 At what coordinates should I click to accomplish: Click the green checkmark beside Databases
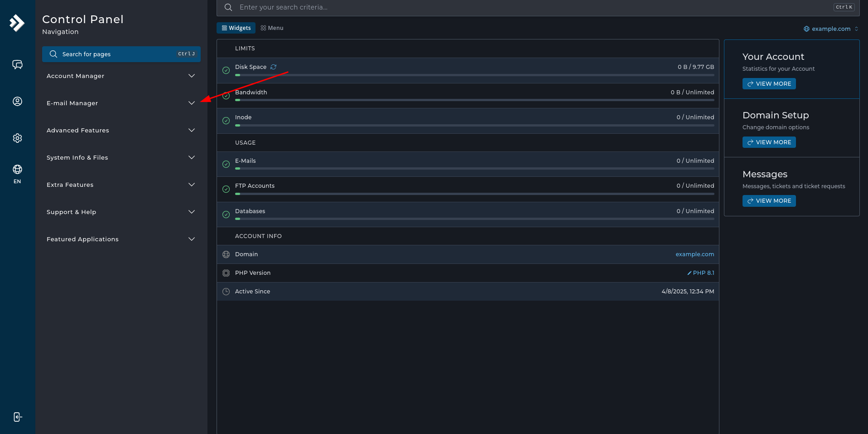click(x=226, y=214)
